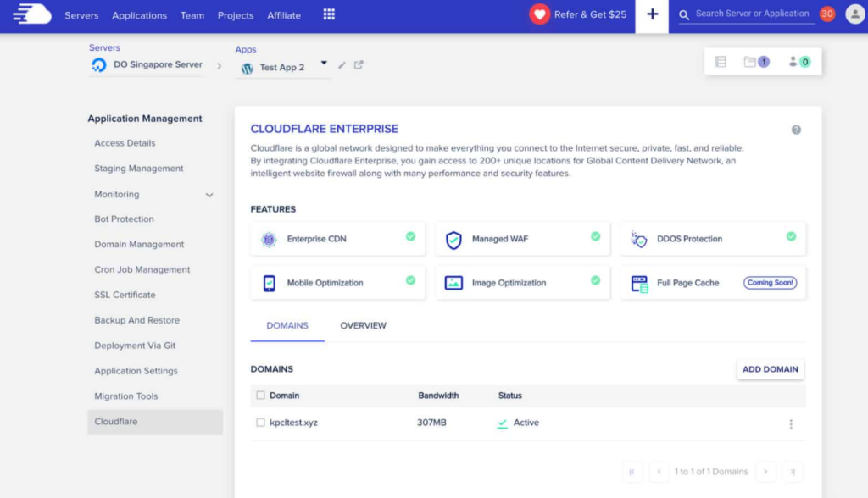Go to next domains page

[765, 472]
